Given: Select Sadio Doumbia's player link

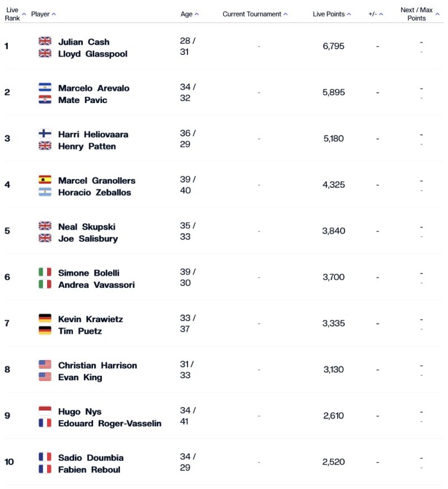Looking at the screenshot, I should pos(91,458).
